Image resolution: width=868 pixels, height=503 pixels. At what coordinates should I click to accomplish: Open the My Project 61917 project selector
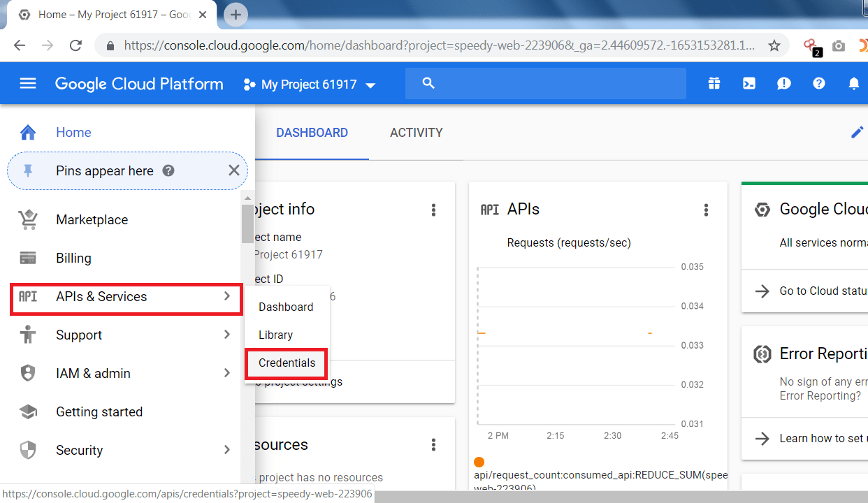tap(309, 85)
